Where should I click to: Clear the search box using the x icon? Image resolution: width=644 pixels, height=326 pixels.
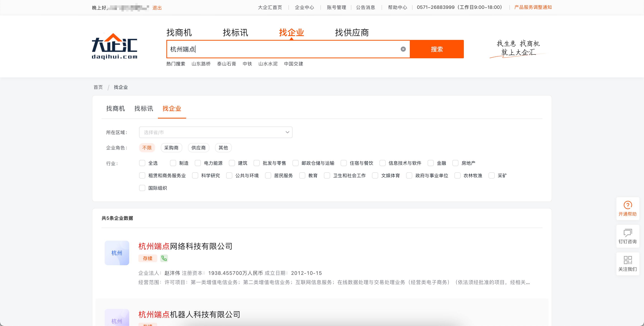[403, 49]
